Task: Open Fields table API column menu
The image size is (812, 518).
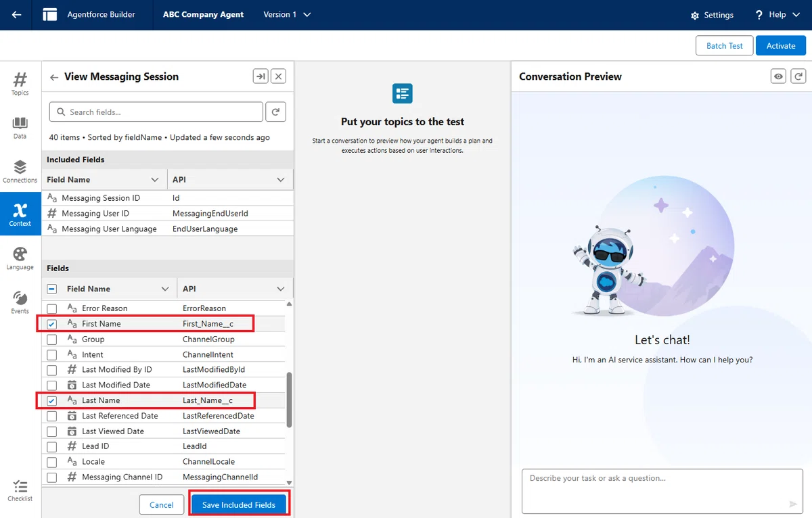Action: [281, 289]
